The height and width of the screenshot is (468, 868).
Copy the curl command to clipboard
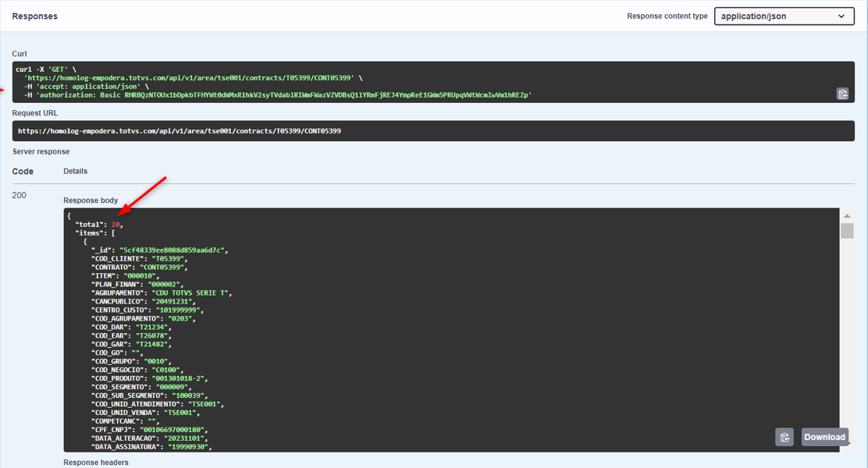[x=842, y=94]
